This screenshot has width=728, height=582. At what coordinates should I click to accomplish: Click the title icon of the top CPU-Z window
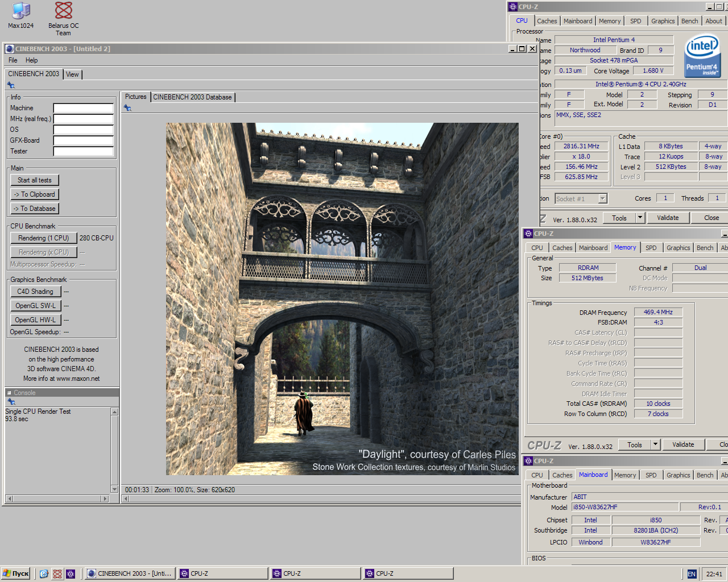point(513,7)
